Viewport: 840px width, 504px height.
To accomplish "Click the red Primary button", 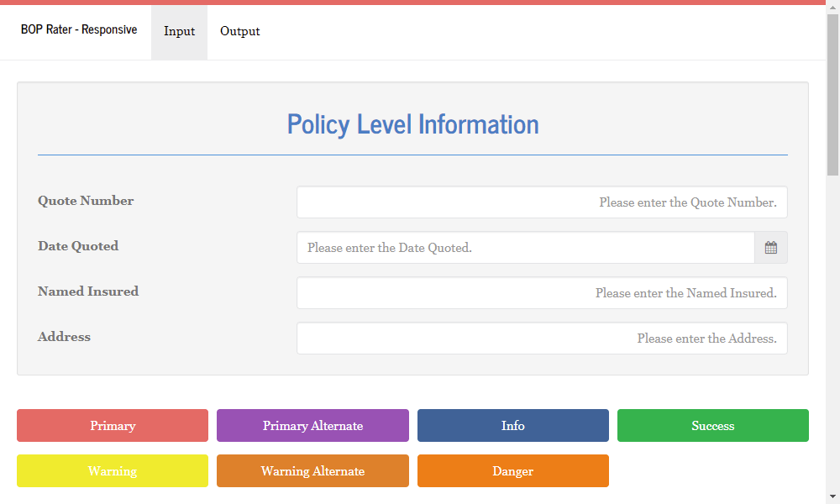I will pyautogui.click(x=113, y=425).
